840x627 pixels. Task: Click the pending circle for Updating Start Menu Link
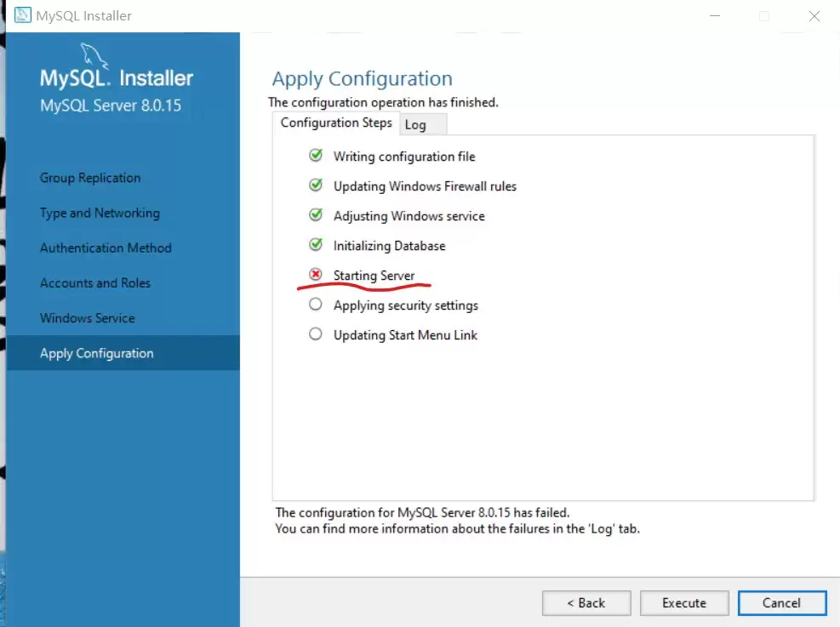316,334
